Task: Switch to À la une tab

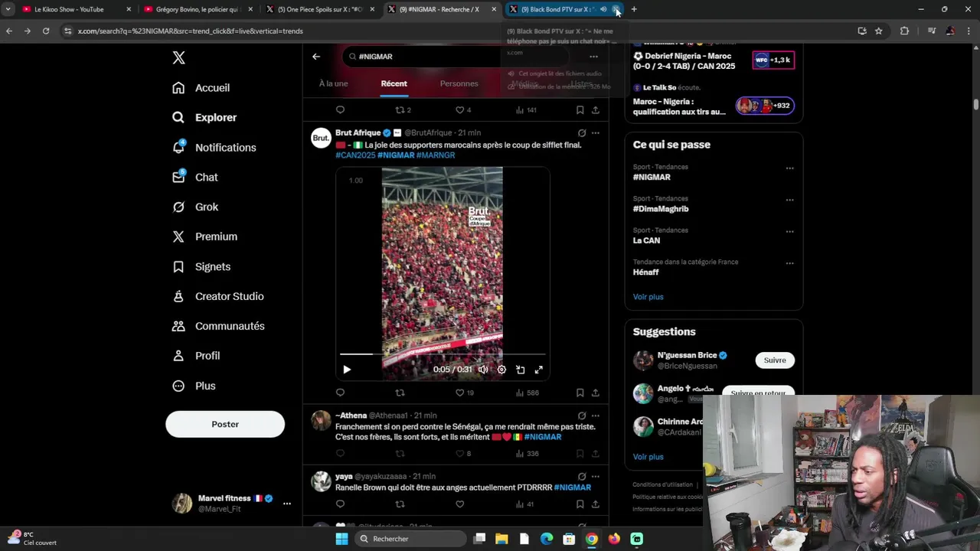Action: click(x=333, y=83)
